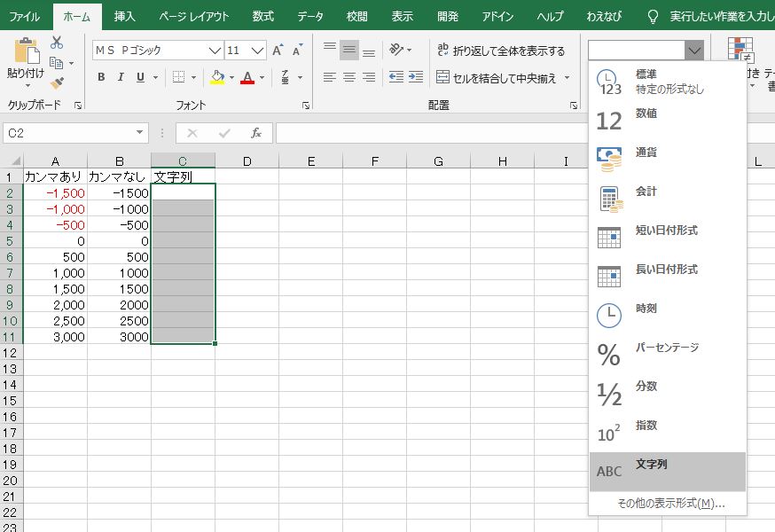Viewport: 775px width, 532px height.
Task: Increase font size with large A icon
Action: (278, 50)
